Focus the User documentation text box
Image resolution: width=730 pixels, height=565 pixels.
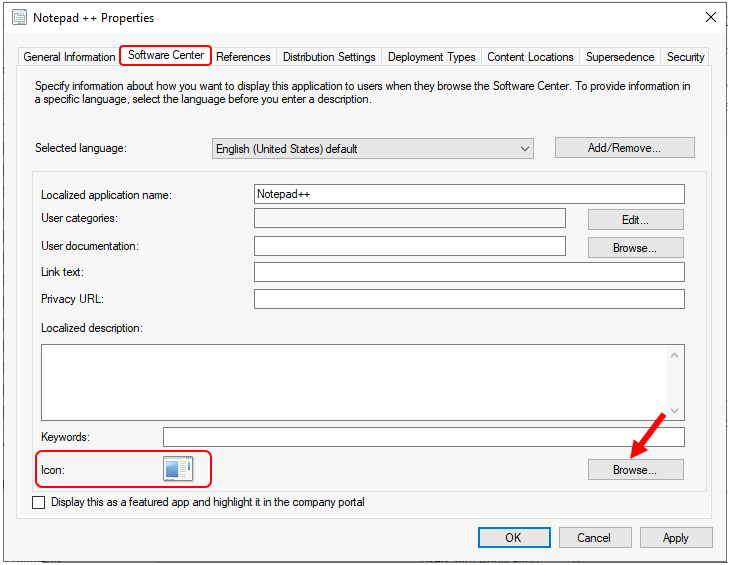tap(410, 246)
